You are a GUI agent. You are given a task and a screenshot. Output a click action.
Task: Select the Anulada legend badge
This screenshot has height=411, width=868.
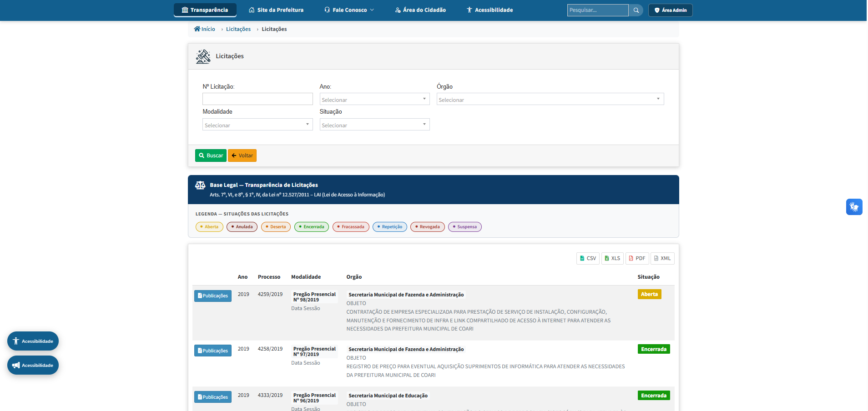click(x=242, y=227)
